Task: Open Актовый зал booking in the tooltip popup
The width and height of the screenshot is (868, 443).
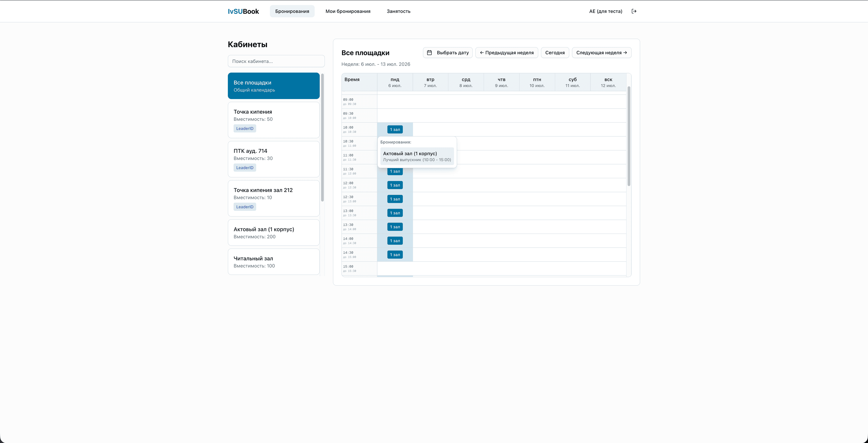Action: tap(417, 156)
